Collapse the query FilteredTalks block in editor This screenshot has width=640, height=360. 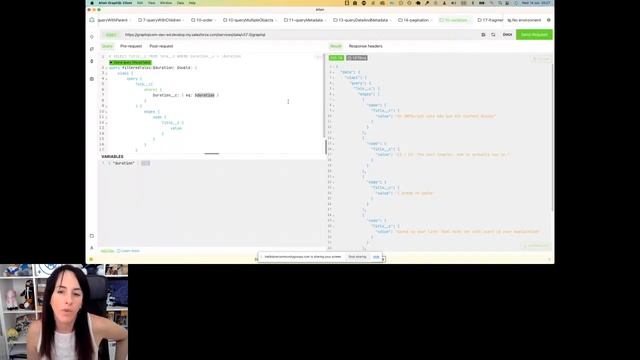(107, 68)
